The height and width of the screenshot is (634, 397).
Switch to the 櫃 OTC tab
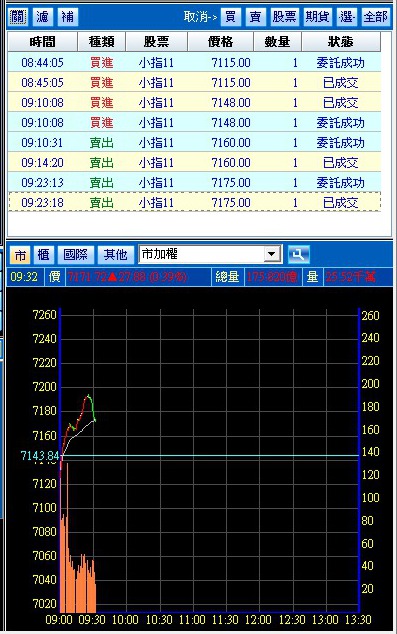[x=43, y=255]
